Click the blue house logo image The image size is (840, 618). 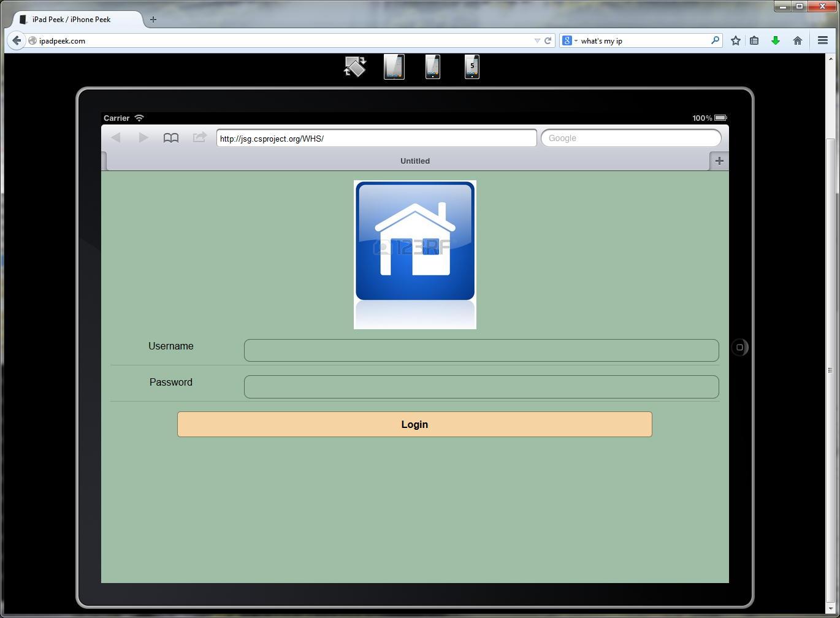[x=415, y=254]
